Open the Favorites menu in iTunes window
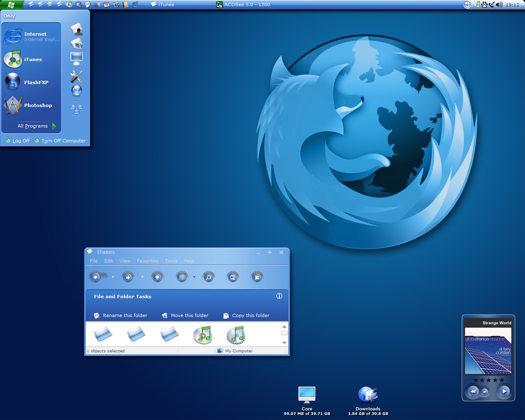Screen dimensions: 525x420 pos(148,261)
